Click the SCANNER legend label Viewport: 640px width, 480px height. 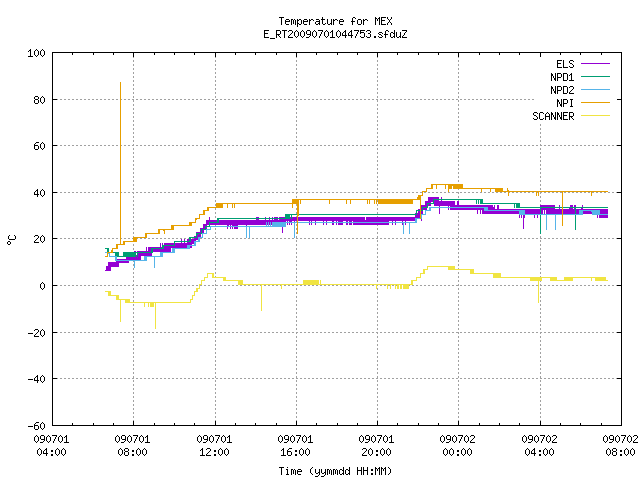(x=553, y=116)
